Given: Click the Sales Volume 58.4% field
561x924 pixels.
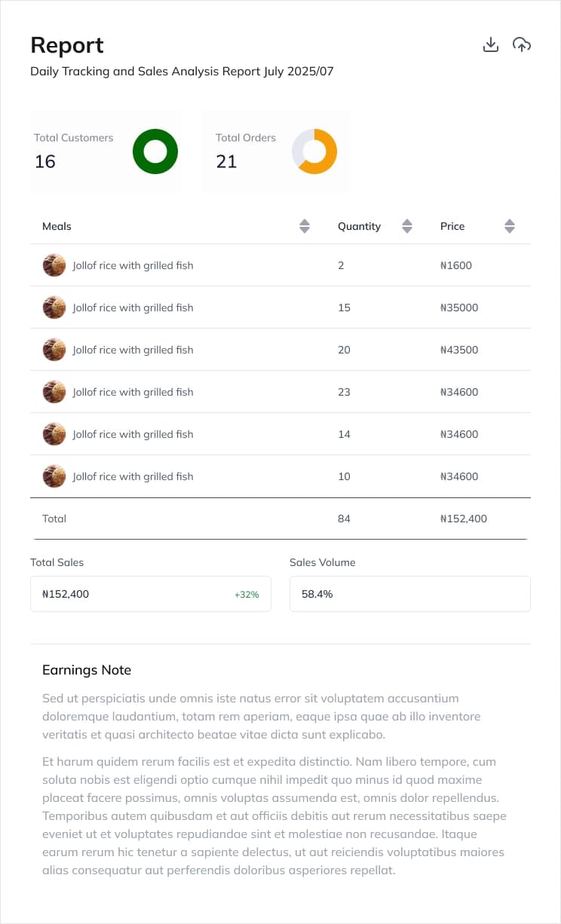Looking at the screenshot, I should 410,594.
